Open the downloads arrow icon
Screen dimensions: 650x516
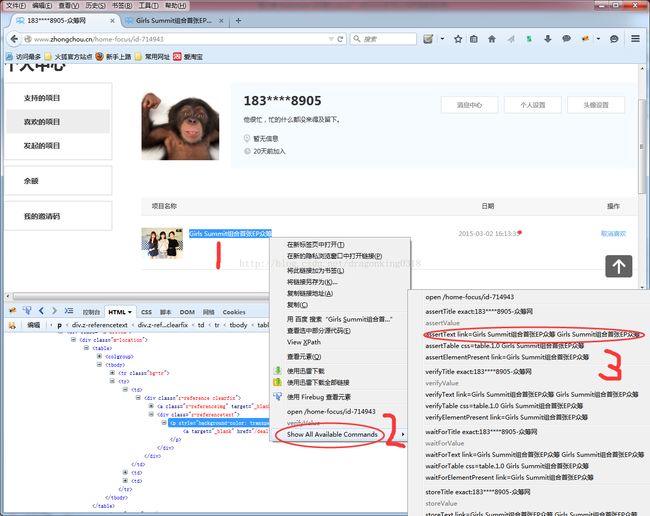click(548, 39)
